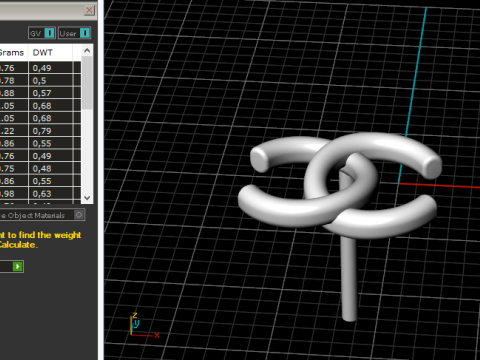Image resolution: width=480 pixels, height=360 pixels.
Task: Select the DWT cell reading 0,5
Action: 51,81
